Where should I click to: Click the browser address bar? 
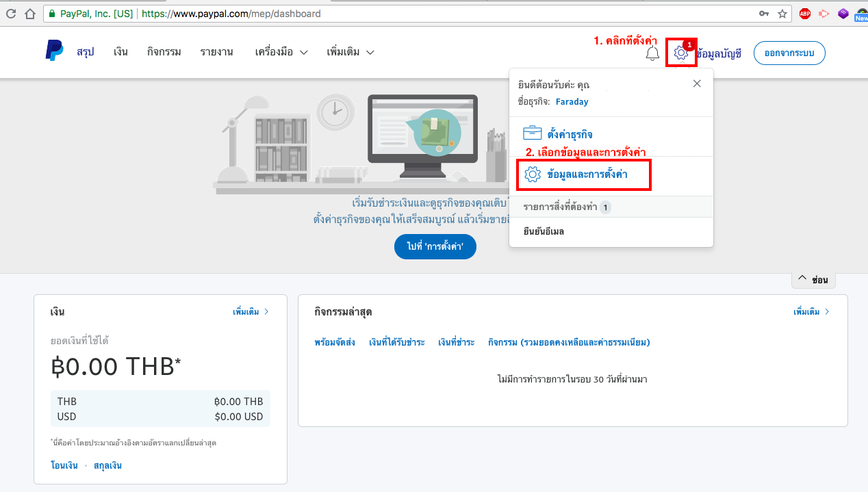pos(411,14)
